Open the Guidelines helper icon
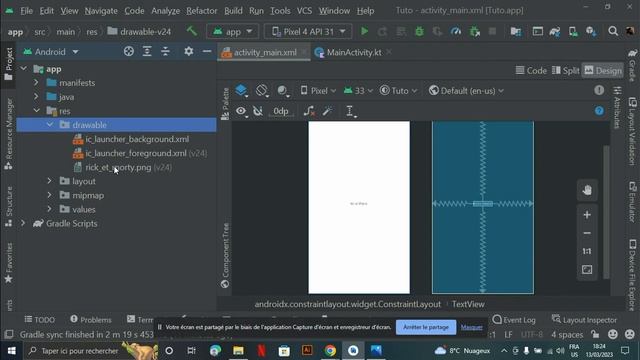 pos(350,111)
